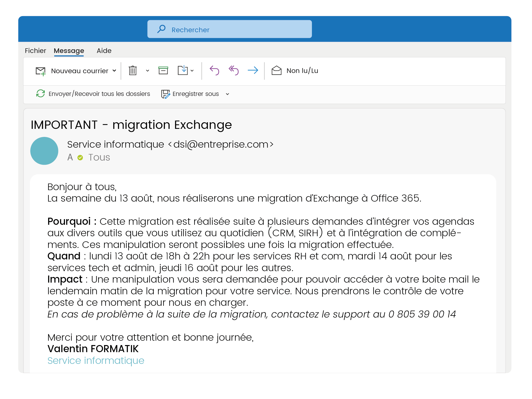Screen dimensions: 532x399
Task: Click the Enregistrer sous save icon
Action: point(165,94)
